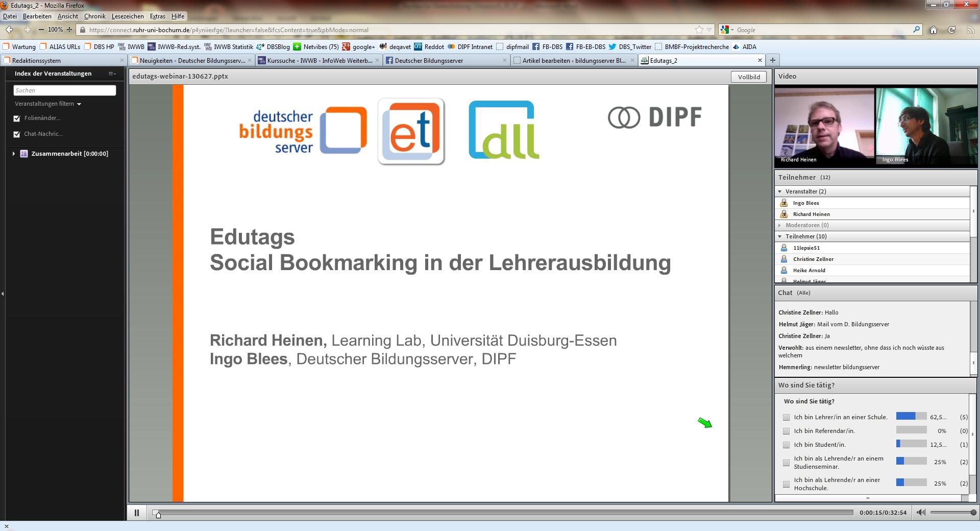This screenshot has height=531, width=980.
Task: Open the Lesezeichen menu
Action: click(128, 16)
